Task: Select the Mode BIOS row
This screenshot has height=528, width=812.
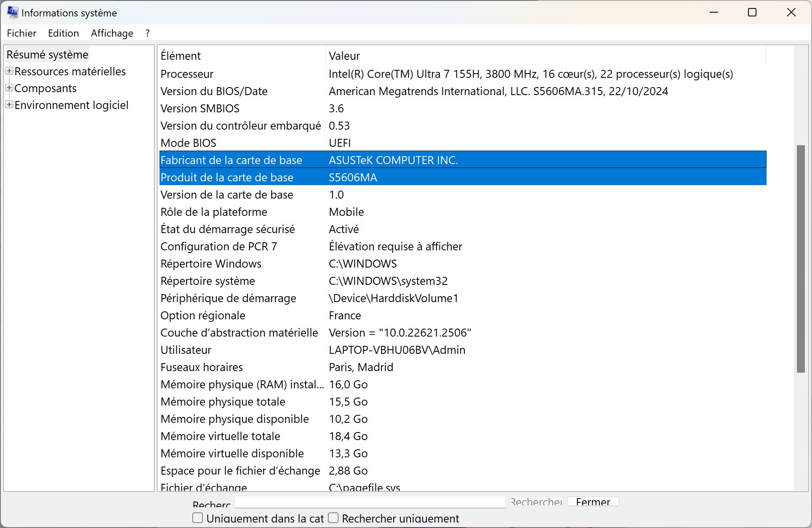Action: pyautogui.click(x=188, y=143)
